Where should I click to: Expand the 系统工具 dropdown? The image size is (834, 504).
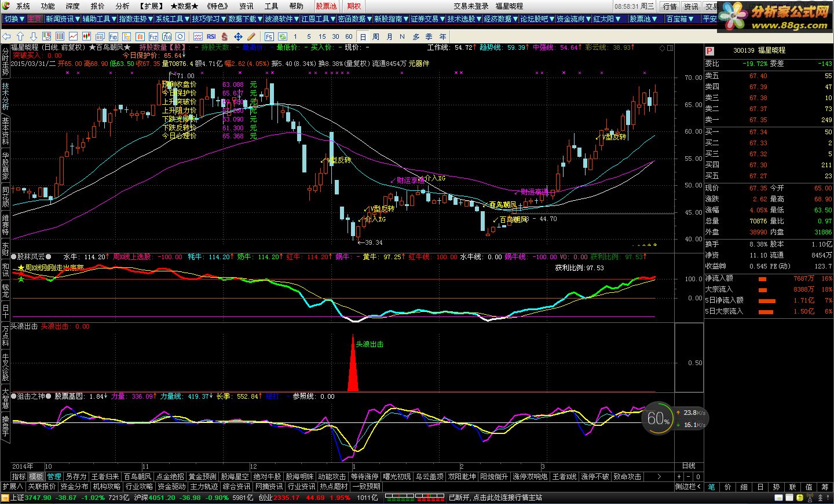172,19
